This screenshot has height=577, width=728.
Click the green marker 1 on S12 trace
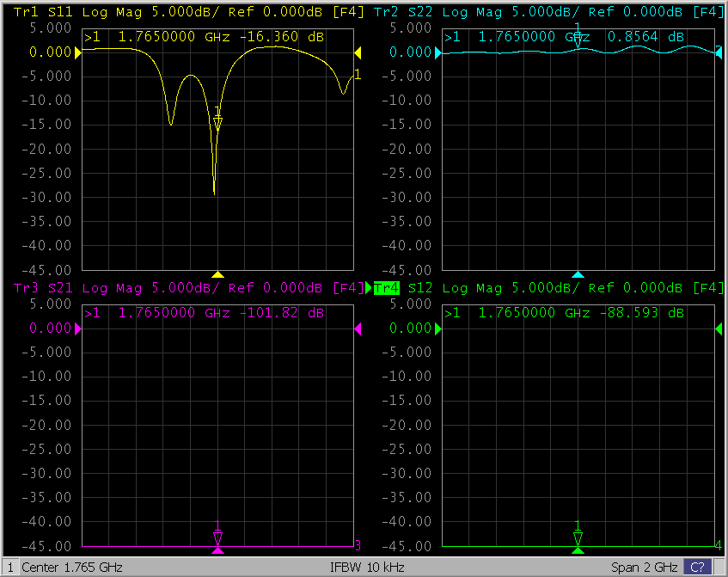tap(578, 537)
